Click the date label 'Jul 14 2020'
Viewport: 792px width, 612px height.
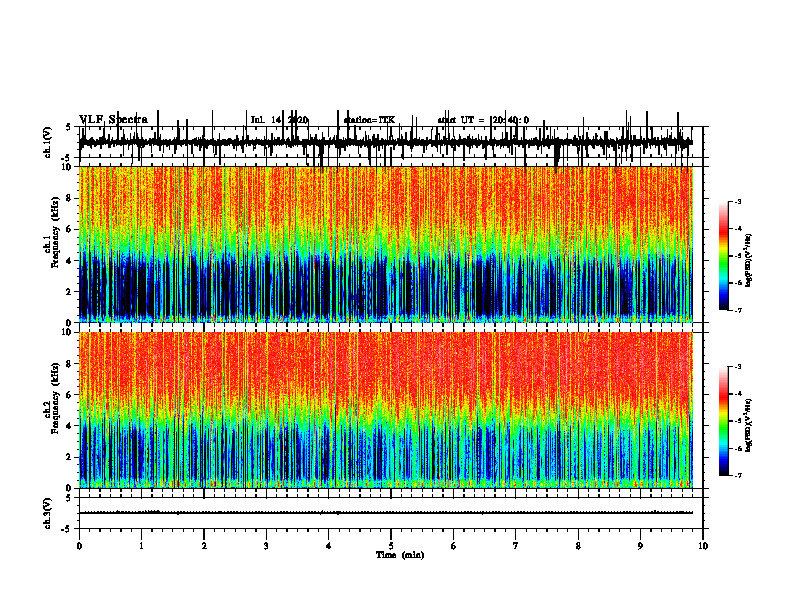[279, 120]
